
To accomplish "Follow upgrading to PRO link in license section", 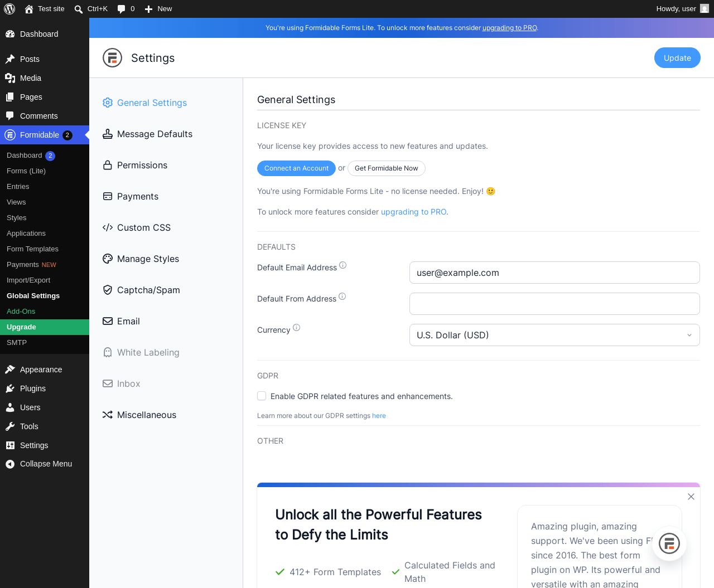I will point(413,212).
